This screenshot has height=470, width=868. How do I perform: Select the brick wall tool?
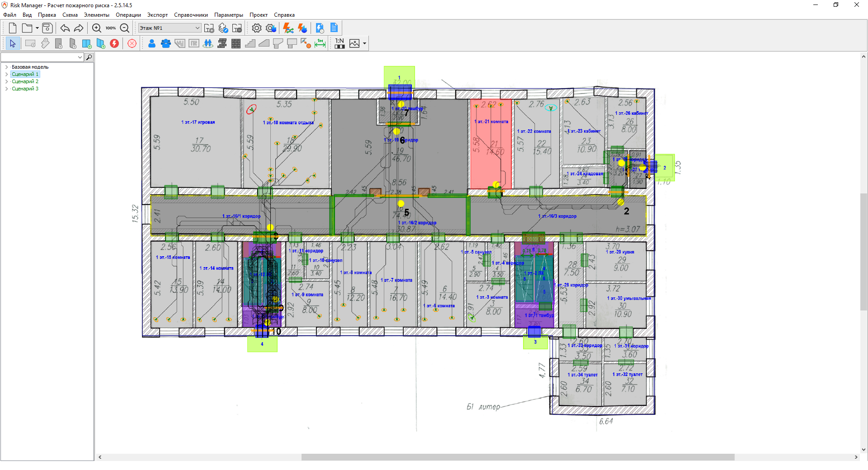(236, 43)
